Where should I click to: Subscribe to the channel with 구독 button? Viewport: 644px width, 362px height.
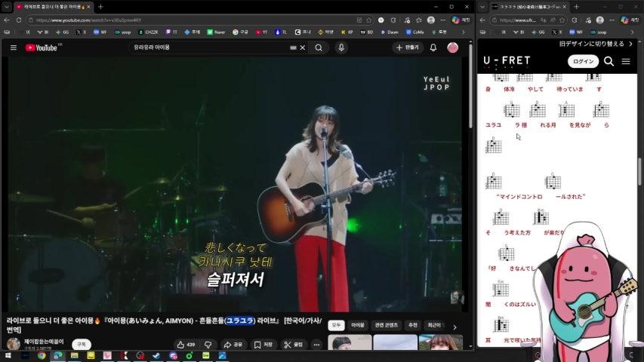(81, 344)
